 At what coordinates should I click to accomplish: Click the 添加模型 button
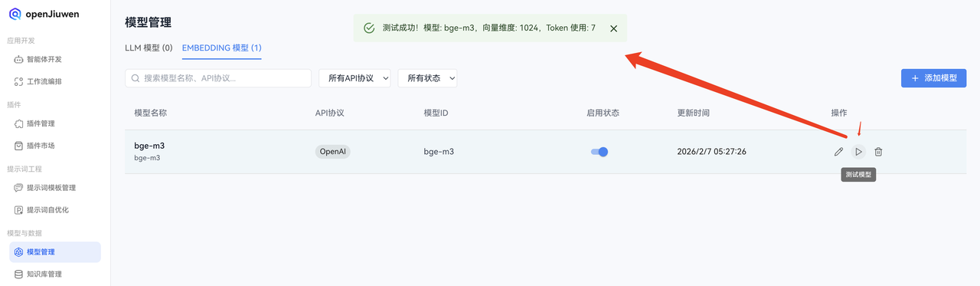pyautogui.click(x=933, y=78)
